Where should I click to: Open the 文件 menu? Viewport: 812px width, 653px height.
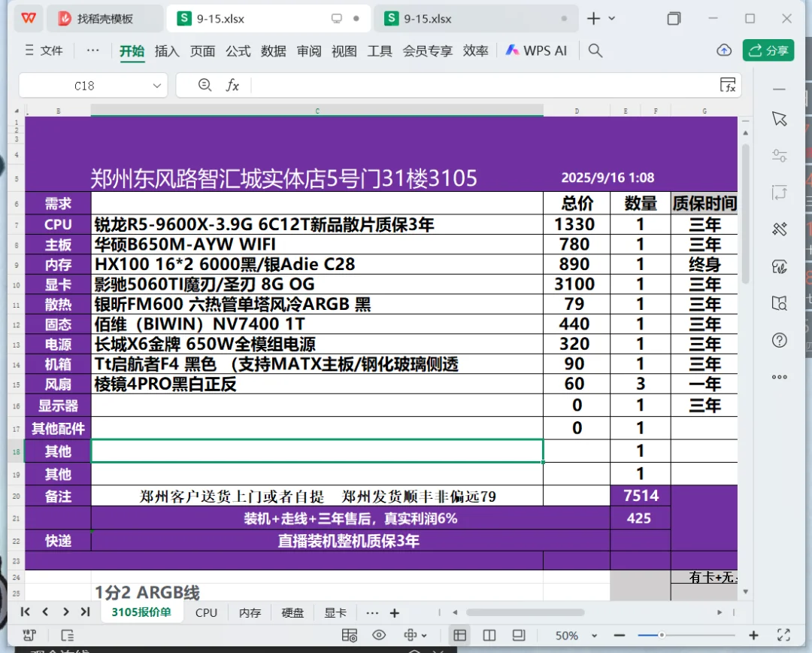(x=44, y=50)
